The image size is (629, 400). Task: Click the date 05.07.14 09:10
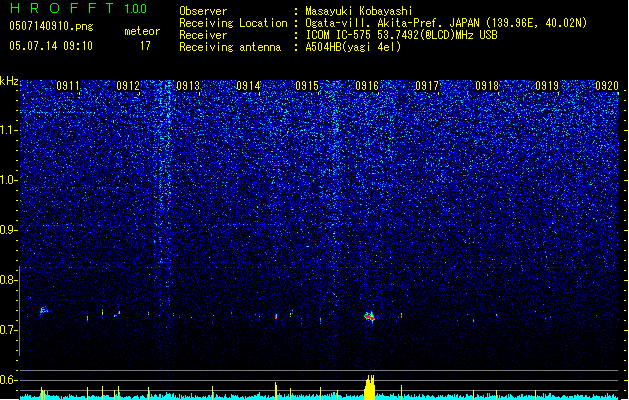coord(51,46)
